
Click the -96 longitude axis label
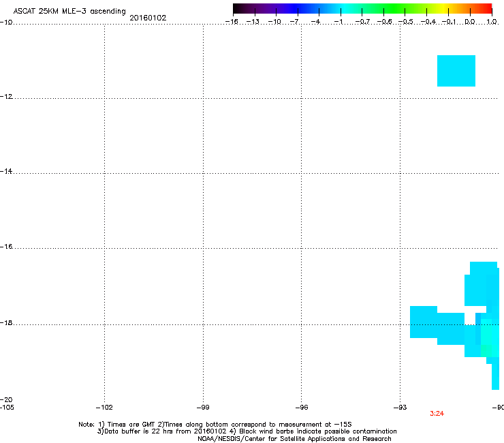[x=302, y=408]
